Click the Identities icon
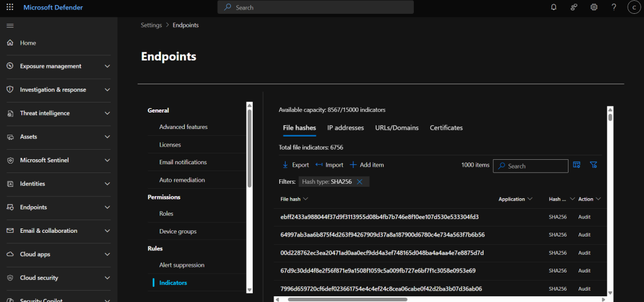This screenshot has height=302, width=644. pyautogui.click(x=10, y=184)
